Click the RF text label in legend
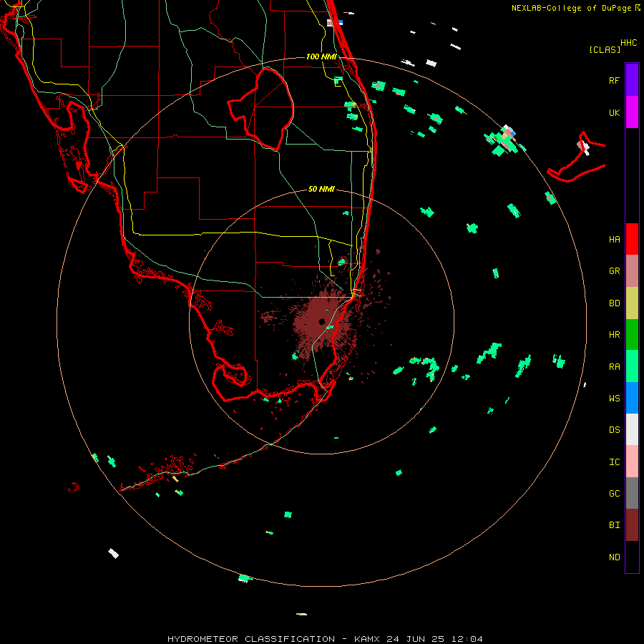Image resolution: width=644 pixels, height=644 pixels. 614,80
